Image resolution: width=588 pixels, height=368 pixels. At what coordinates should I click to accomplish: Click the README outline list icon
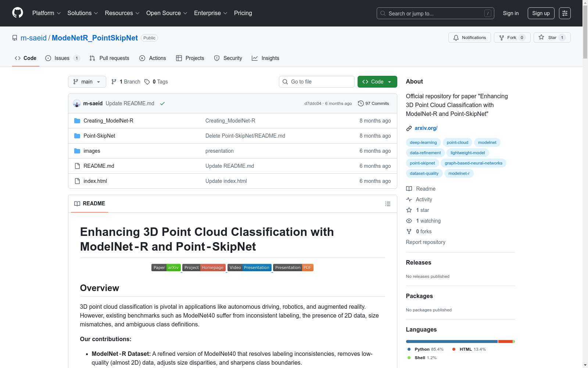pos(387,204)
